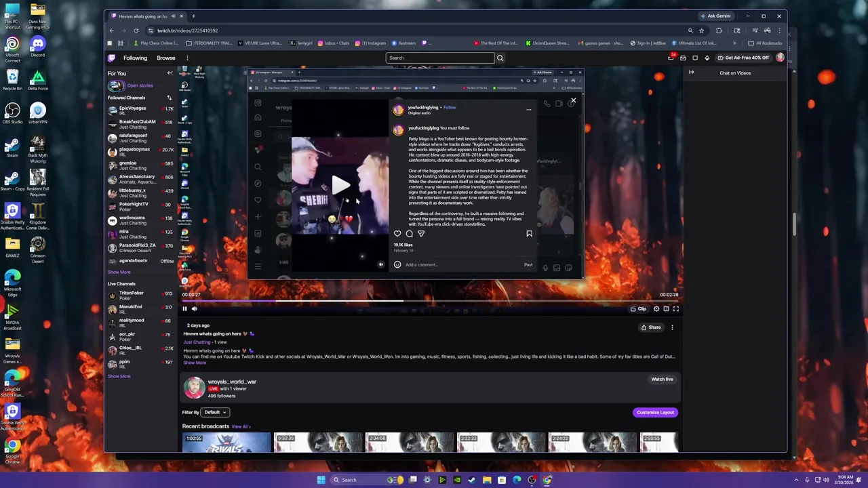Show more followed channels

click(x=119, y=272)
